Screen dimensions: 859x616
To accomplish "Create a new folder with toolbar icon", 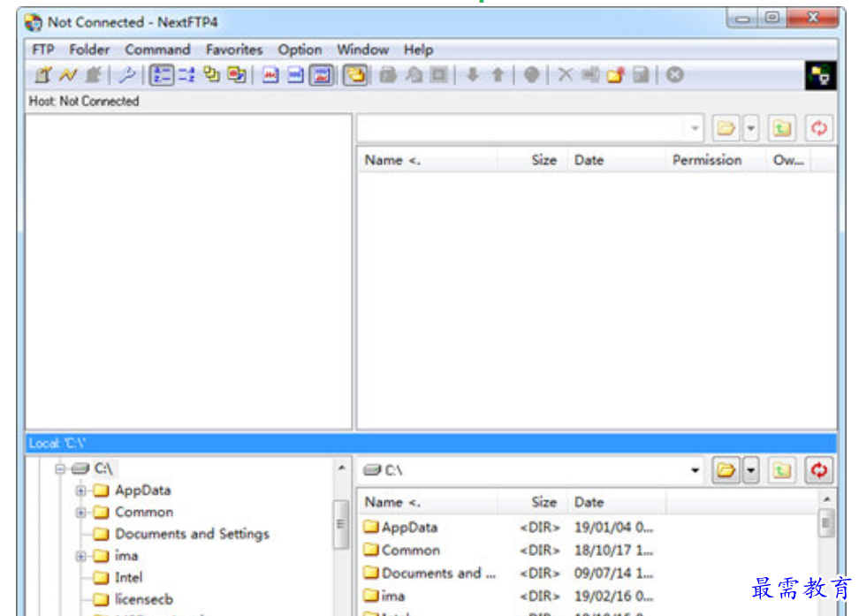I will pyautogui.click(x=616, y=75).
